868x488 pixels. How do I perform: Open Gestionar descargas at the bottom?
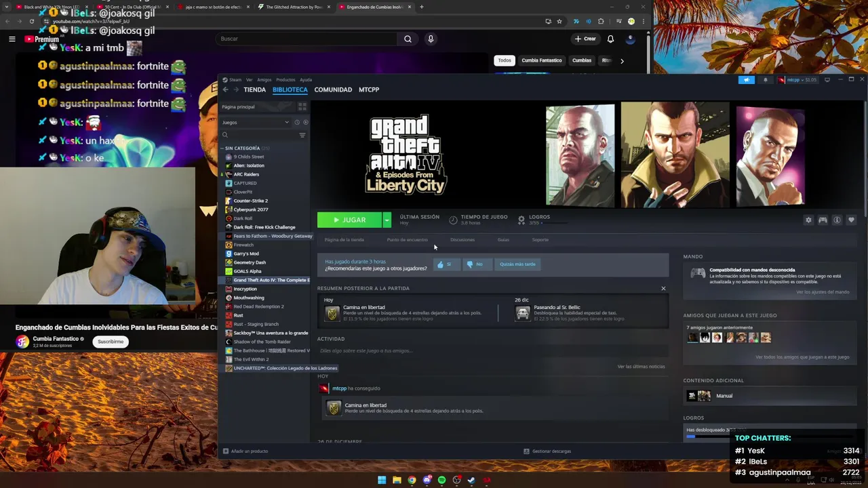tap(547, 451)
